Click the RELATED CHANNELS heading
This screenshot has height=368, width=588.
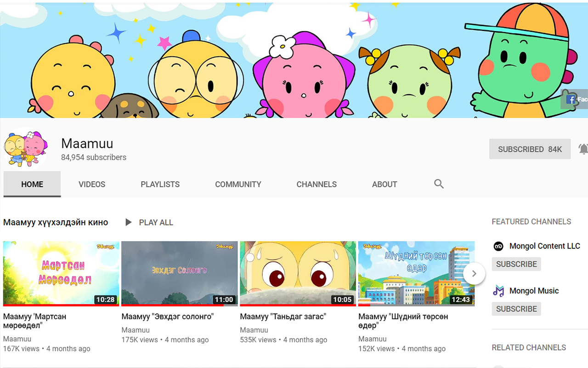pyautogui.click(x=529, y=348)
